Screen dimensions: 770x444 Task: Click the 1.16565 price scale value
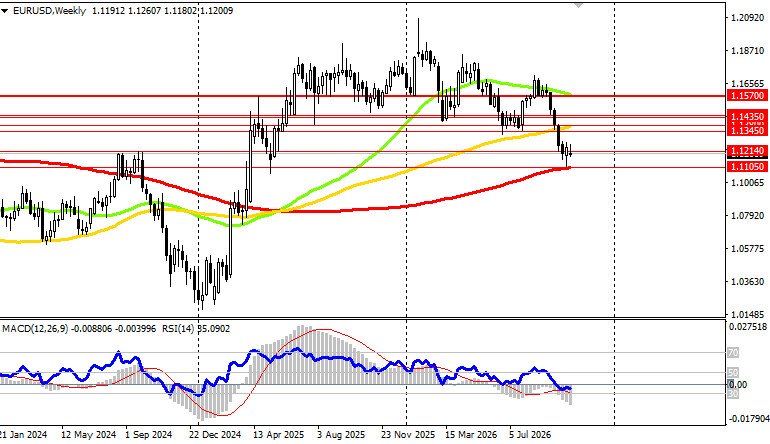coord(747,84)
